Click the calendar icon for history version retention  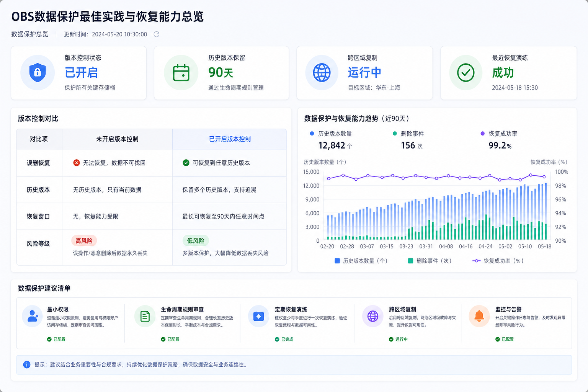(x=181, y=73)
